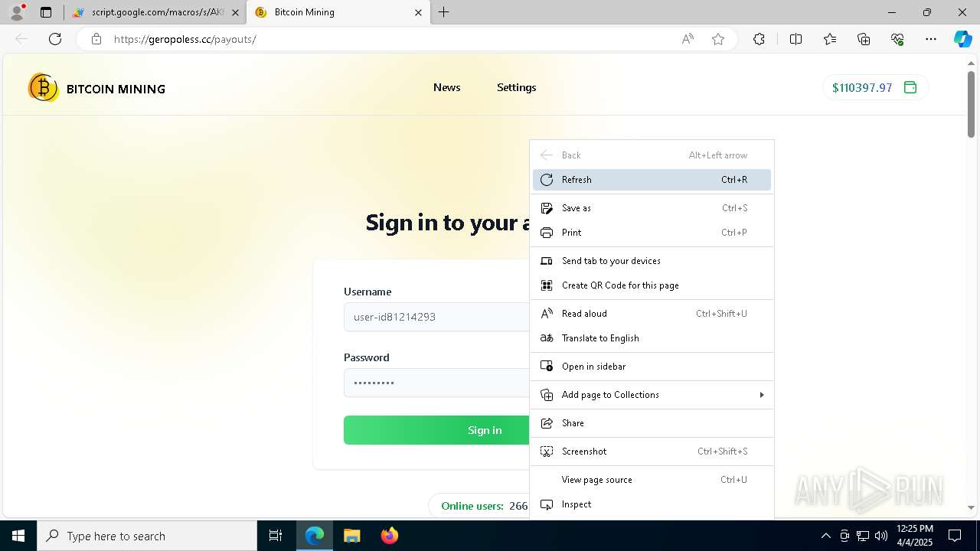Click the Read aloud icon in address bar

688,39
